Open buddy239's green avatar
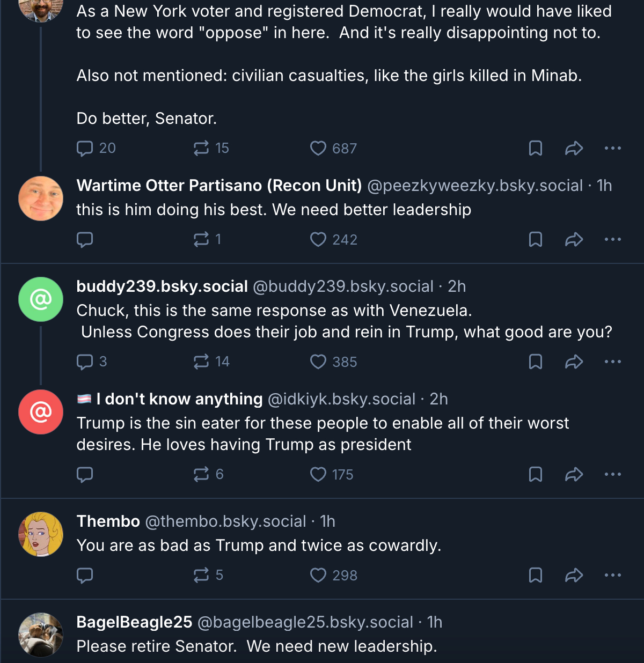Viewport: 644px width, 663px height. point(41,299)
